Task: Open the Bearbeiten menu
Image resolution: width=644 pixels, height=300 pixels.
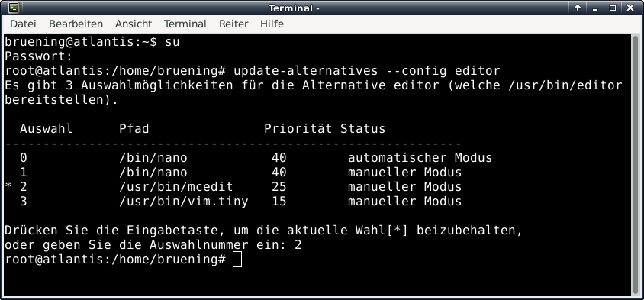Action: [76, 24]
